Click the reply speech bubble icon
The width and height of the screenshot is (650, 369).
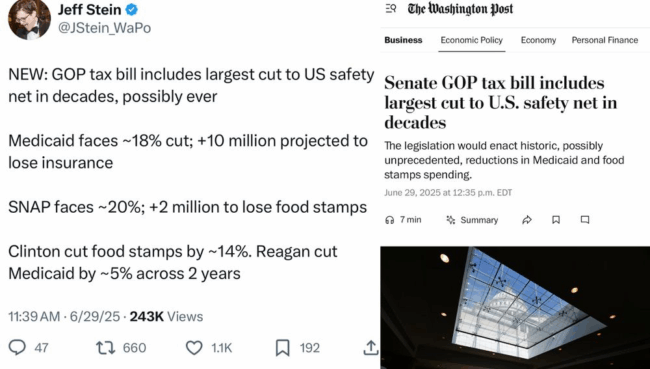tap(17, 347)
